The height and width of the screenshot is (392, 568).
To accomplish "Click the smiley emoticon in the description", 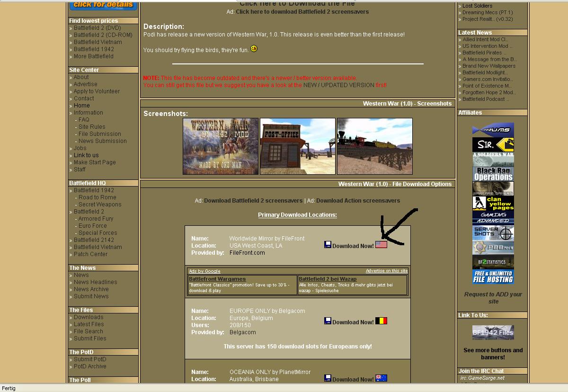I will tap(254, 49).
